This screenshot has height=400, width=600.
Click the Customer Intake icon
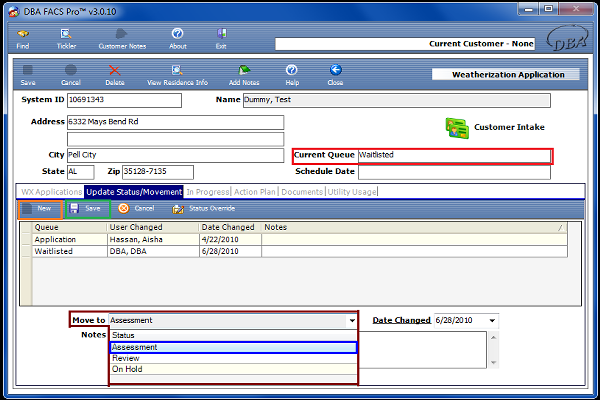click(x=457, y=128)
